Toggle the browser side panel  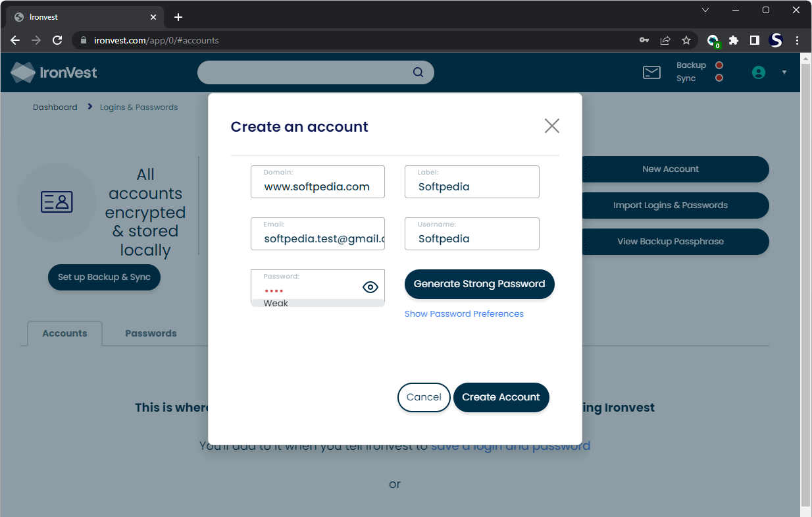[755, 40]
